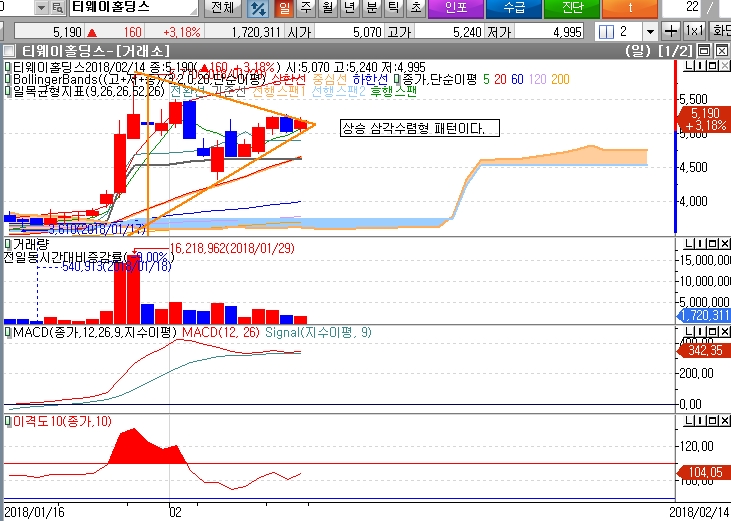Click the L icon in MACD panel
731x521 pixels.
point(689,332)
